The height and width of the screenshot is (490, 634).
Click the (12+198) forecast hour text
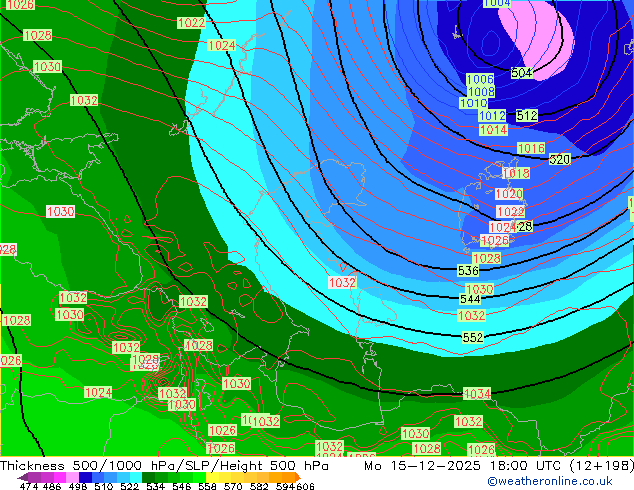pos(602,466)
